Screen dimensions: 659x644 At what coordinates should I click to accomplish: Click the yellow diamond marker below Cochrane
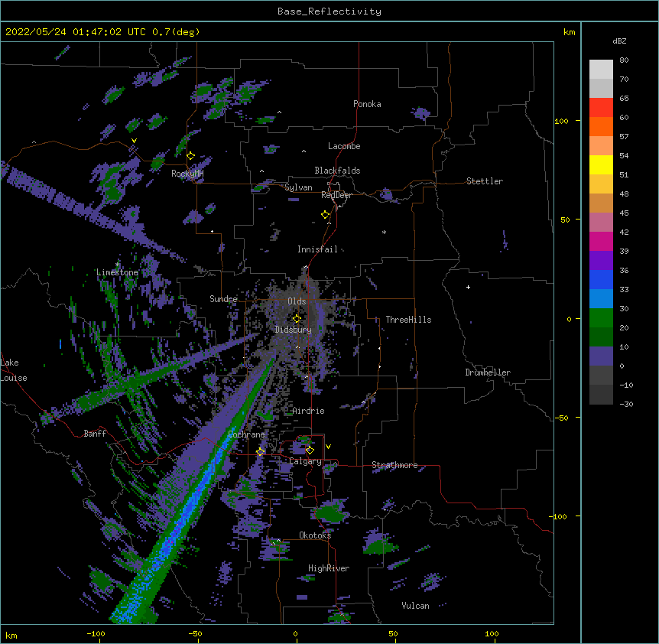click(260, 451)
